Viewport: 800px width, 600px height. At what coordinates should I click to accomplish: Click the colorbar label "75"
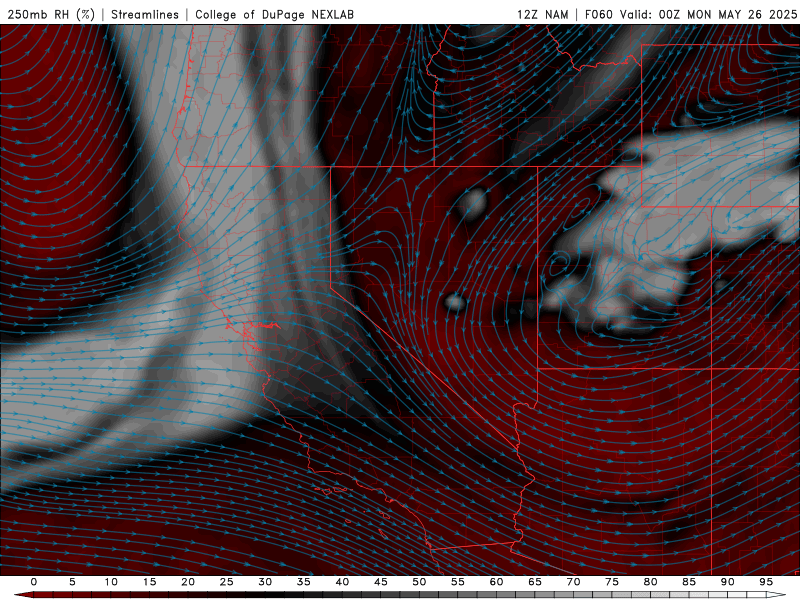(x=612, y=582)
